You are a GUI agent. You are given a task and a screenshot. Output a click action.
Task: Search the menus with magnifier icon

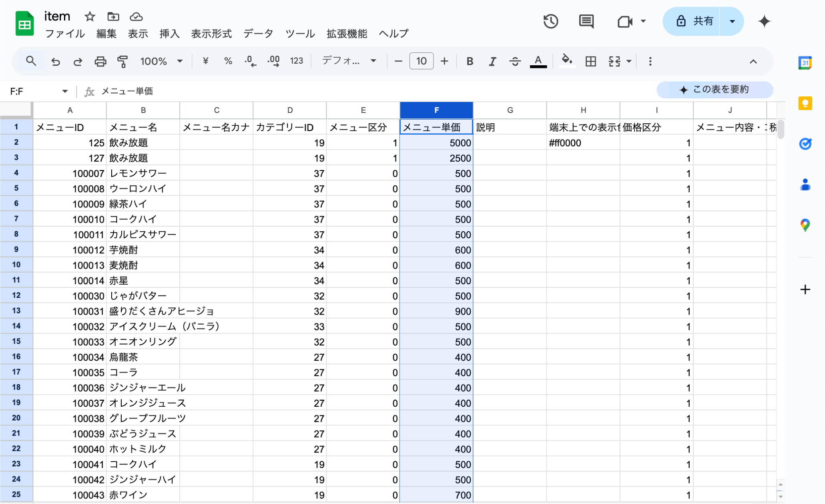pos(31,61)
